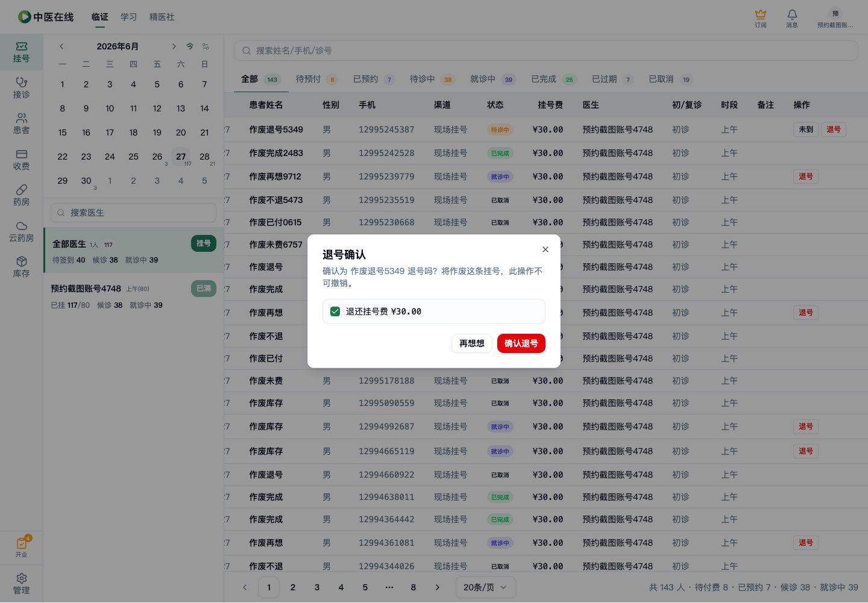Viewport: 868px width, 603px height.
Task: Click the 待诊中 status badge in first row
Action: (x=500, y=130)
